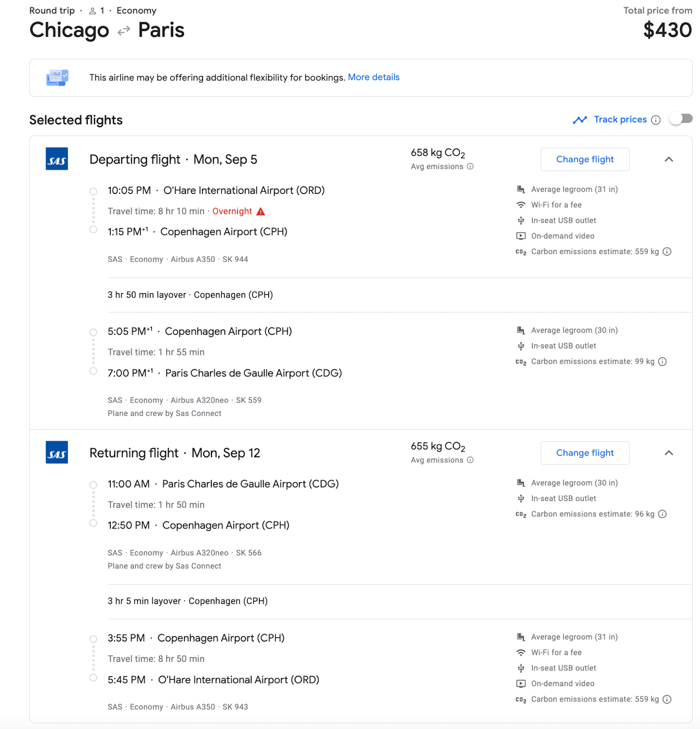700x729 pixels.
Task: Click the average legroom icon on returning flight
Action: (x=520, y=483)
